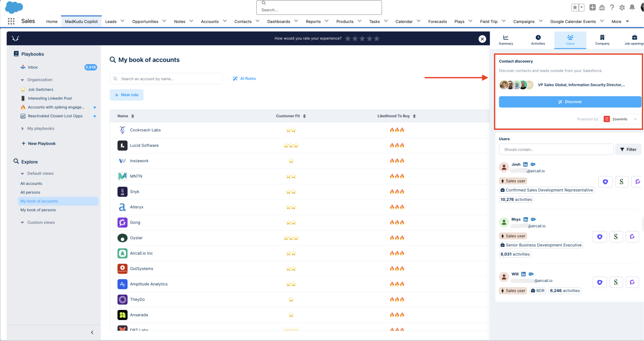Open the Salesforce Help question mark

click(612, 8)
